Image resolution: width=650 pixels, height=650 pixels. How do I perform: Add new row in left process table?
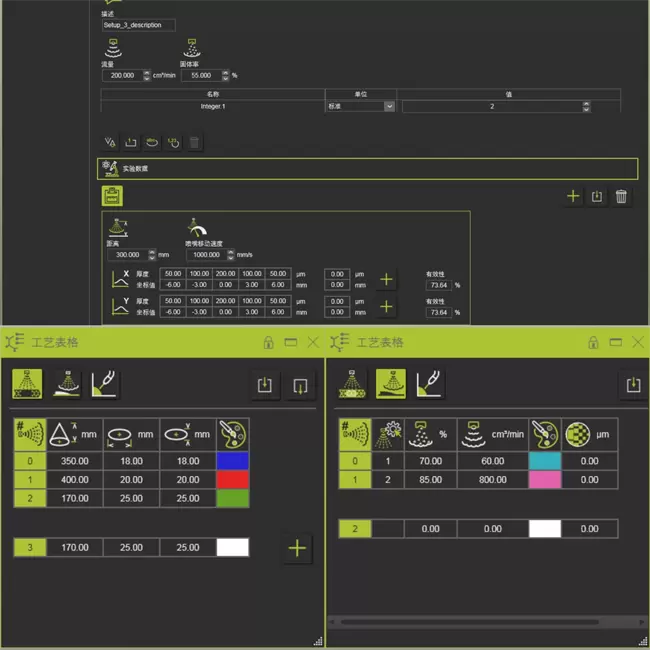297,548
